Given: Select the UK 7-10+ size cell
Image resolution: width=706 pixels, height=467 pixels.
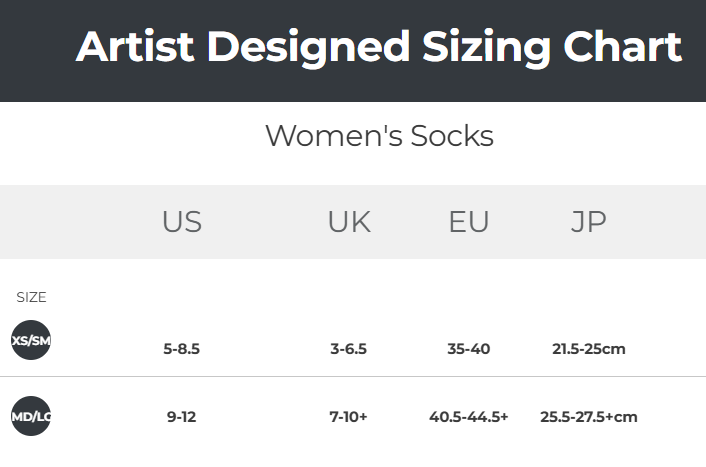Looking at the screenshot, I should pos(349,416).
